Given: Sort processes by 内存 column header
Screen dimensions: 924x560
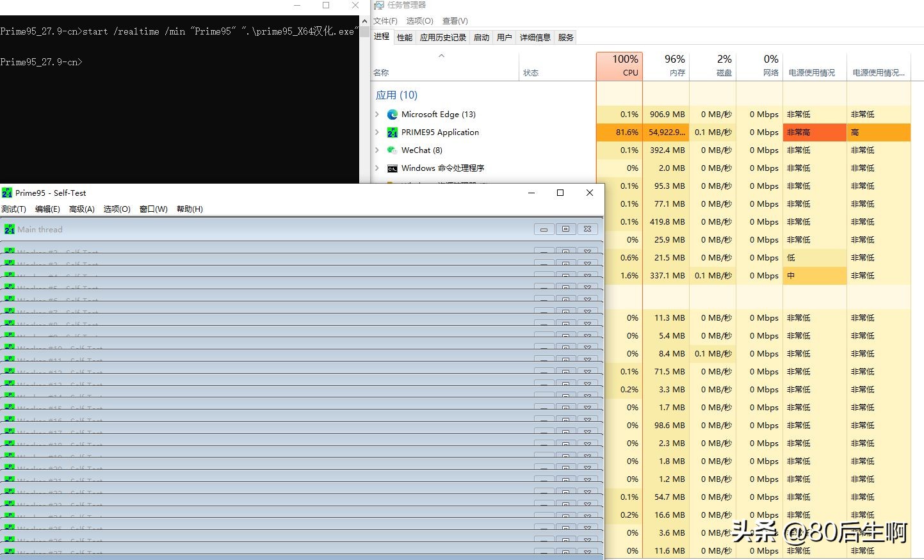Looking at the screenshot, I should point(666,66).
